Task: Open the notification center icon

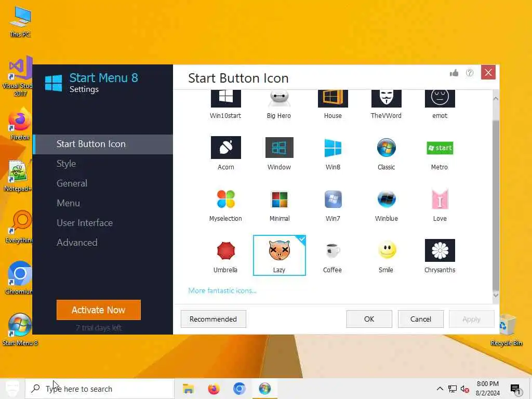Action: [x=515, y=389]
